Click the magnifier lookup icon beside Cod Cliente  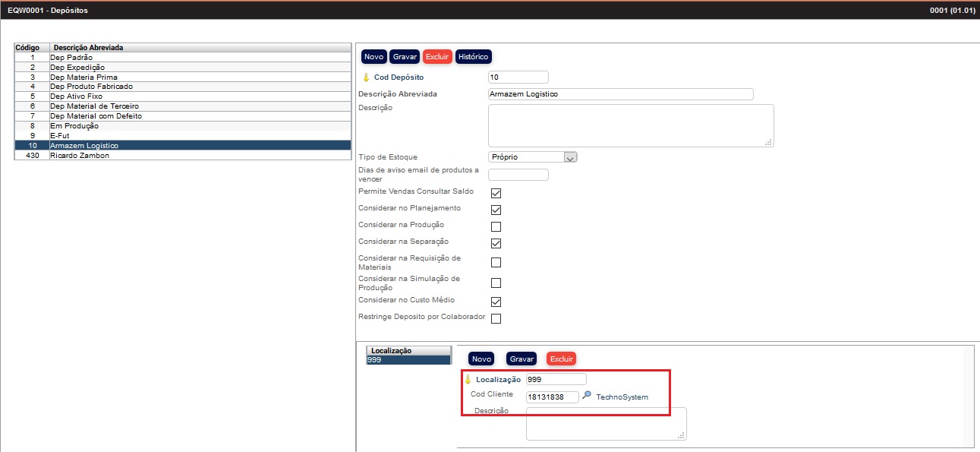586,396
